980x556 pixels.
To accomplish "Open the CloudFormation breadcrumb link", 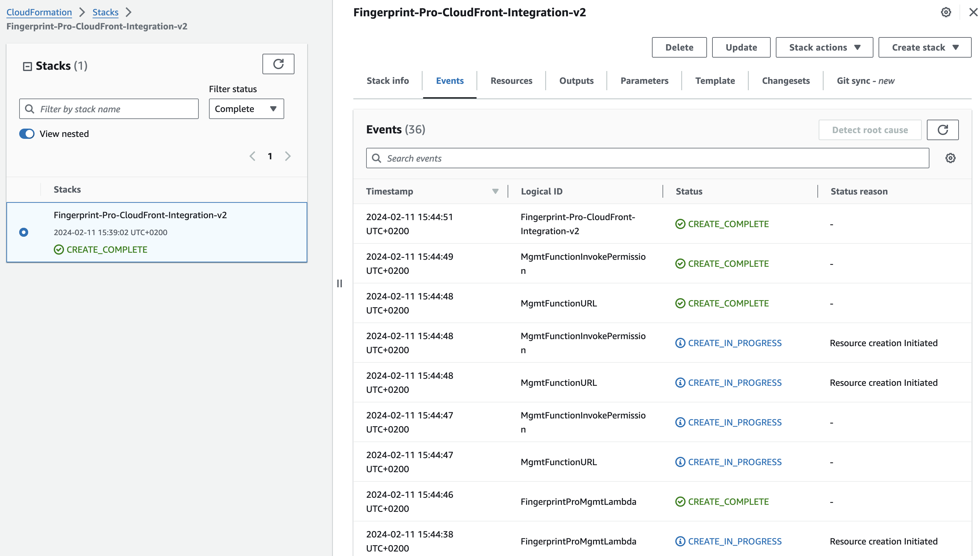I will [x=39, y=12].
